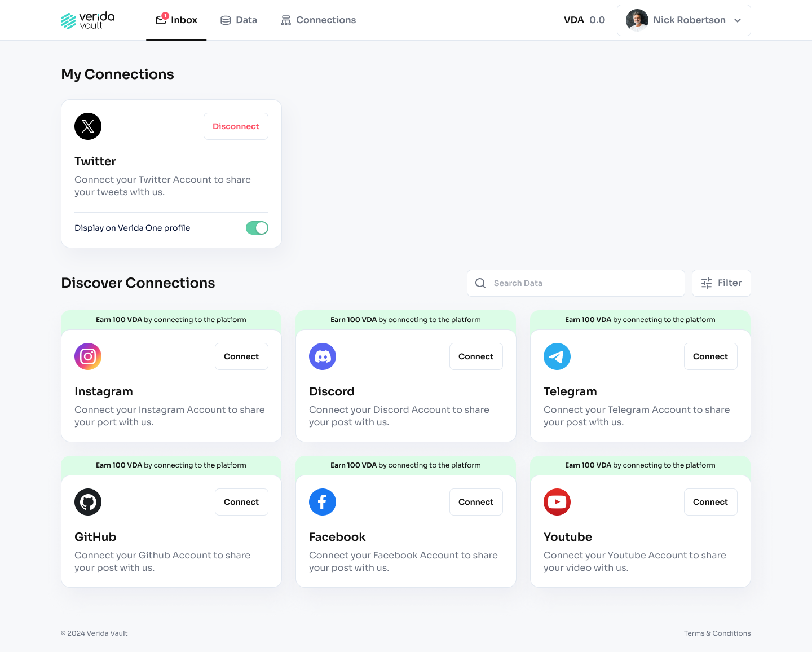
Task: Open the Filter button
Action: coord(721,283)
